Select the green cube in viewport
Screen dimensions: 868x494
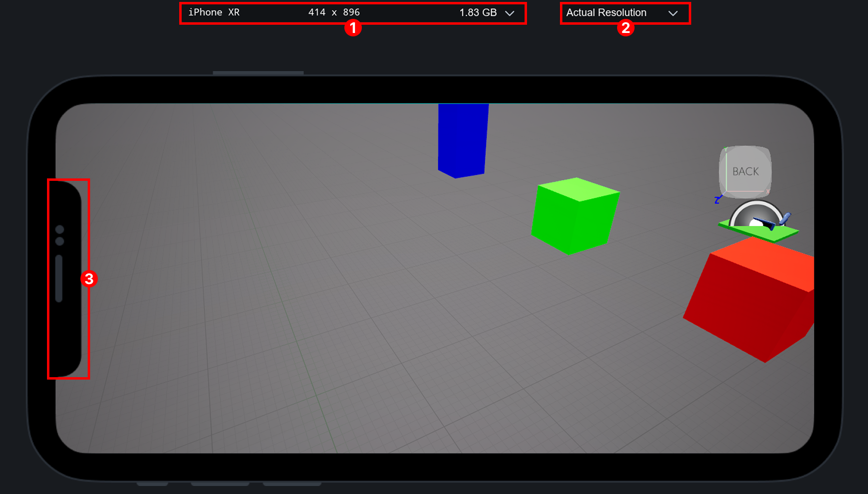tap(574, 217)
